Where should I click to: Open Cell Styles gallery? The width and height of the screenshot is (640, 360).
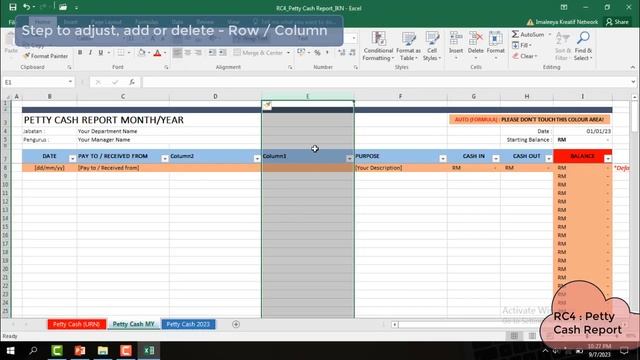432,46
